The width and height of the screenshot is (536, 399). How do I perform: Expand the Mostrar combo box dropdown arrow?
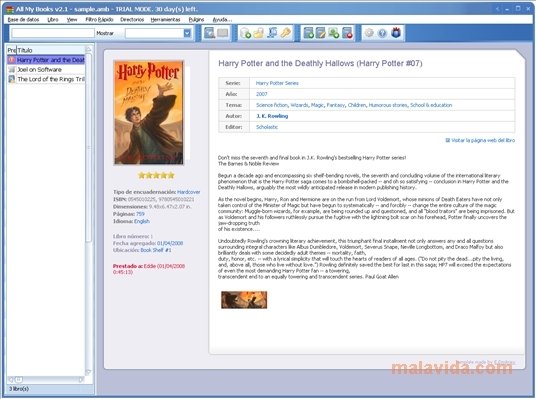tap(187, 33)
